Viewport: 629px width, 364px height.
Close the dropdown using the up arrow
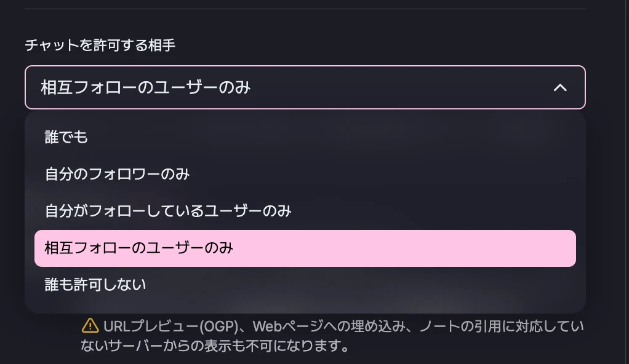pos(559,87)
